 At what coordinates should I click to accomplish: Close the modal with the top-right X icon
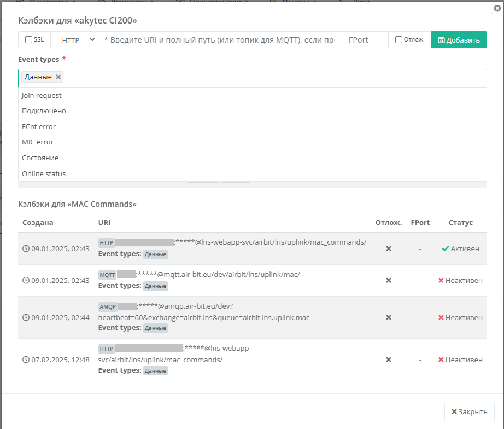click(496, 8)
